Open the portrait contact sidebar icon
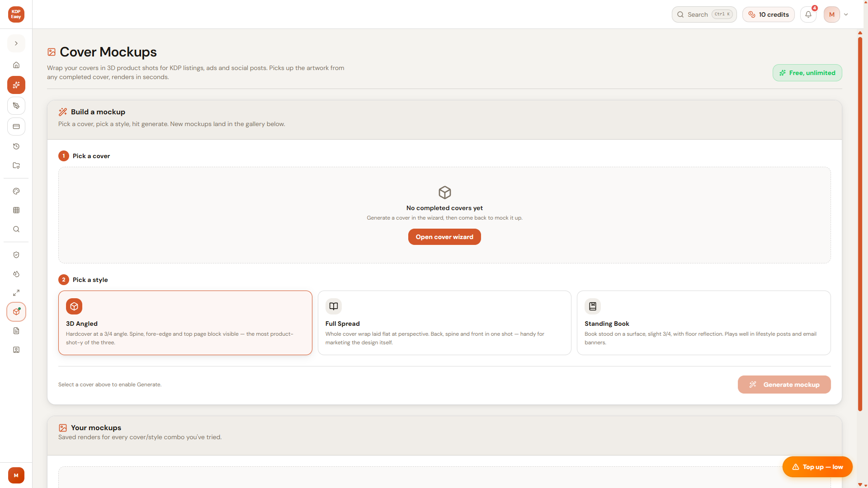 pos(16,350)
